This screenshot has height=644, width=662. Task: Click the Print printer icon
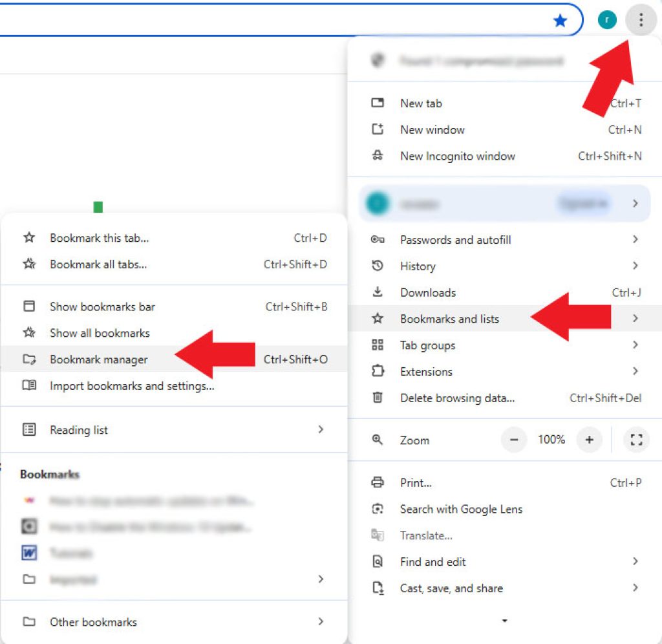pyautogui.click(x=378, y=482)
